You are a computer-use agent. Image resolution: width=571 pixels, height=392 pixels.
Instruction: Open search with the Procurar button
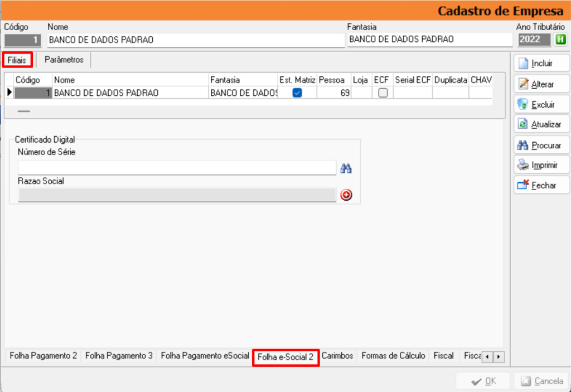[x=541, y=145]
